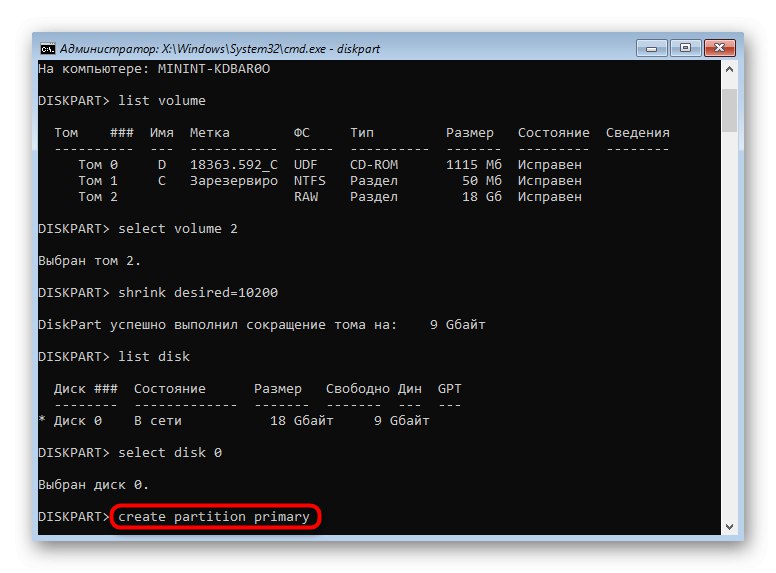Click the '50 Мб' size value
Screen dimensions: 776x573
pyautogui.click(x=482, y=181)
